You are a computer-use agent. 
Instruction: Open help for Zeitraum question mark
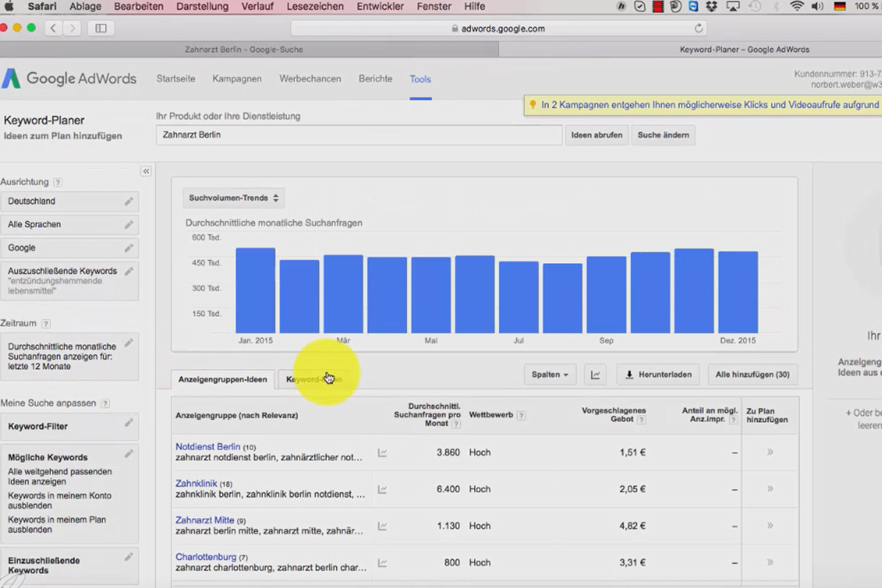[x=46, y=323]
